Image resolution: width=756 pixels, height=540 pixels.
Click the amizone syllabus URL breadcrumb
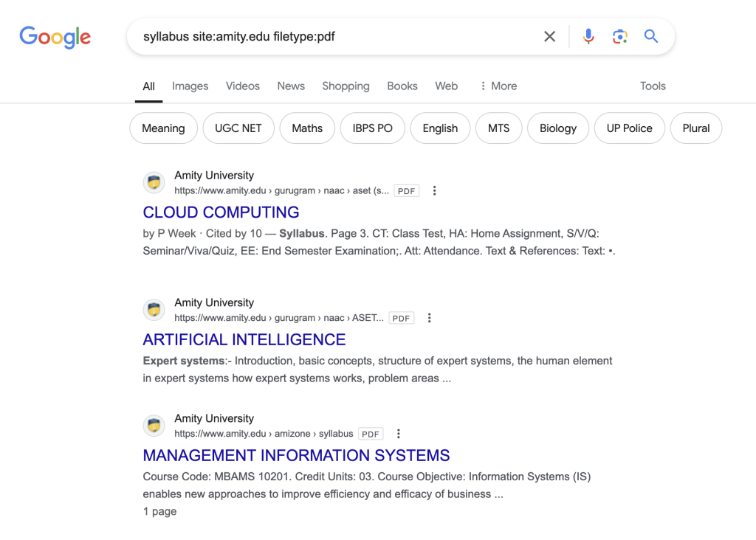264,434
